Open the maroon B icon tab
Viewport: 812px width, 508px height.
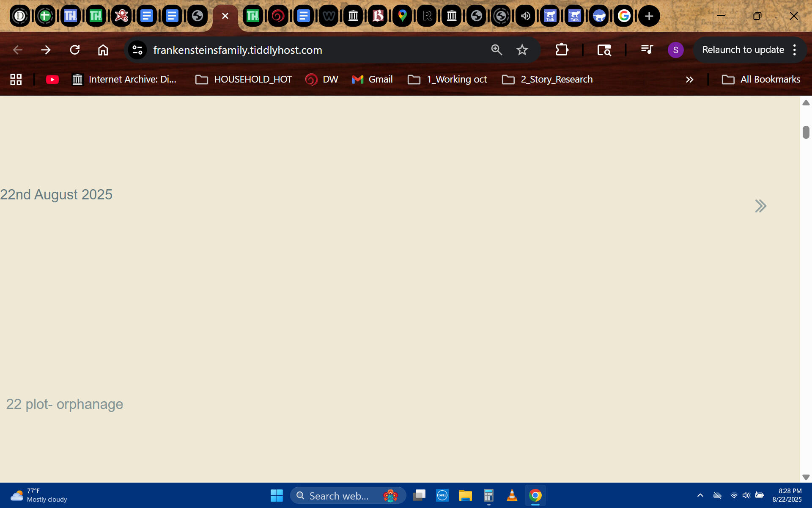378,16
